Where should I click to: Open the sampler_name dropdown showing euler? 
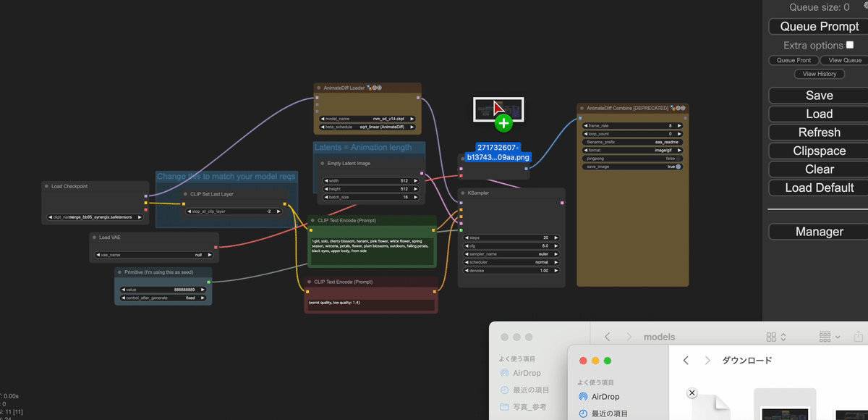511,254
